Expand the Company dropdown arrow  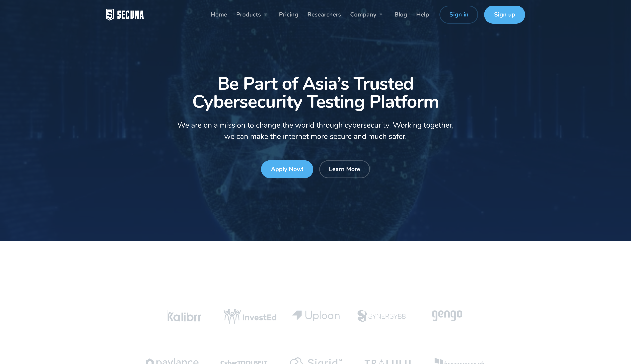381,15
